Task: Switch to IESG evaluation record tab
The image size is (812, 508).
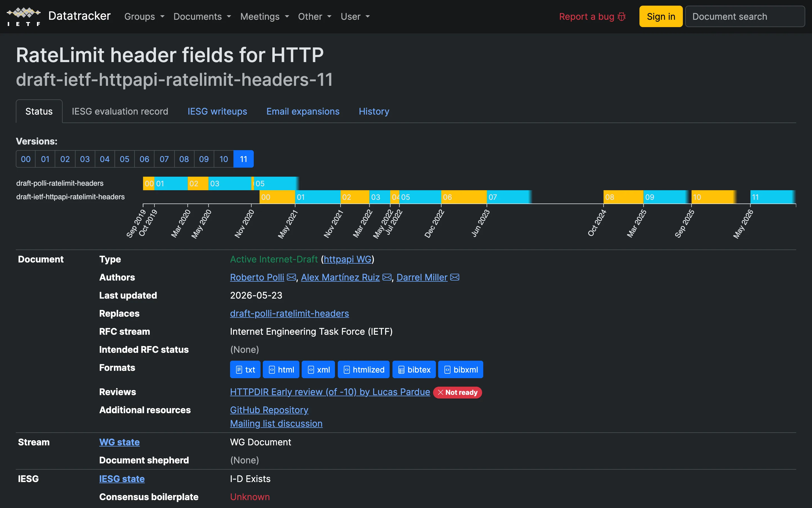Action: [120, 111]
